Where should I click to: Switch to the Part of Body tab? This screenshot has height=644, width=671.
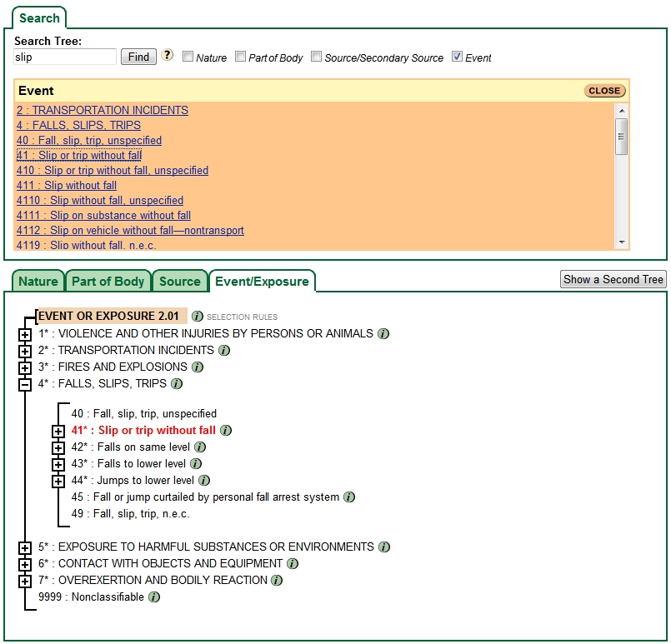(x=108, y=282)
